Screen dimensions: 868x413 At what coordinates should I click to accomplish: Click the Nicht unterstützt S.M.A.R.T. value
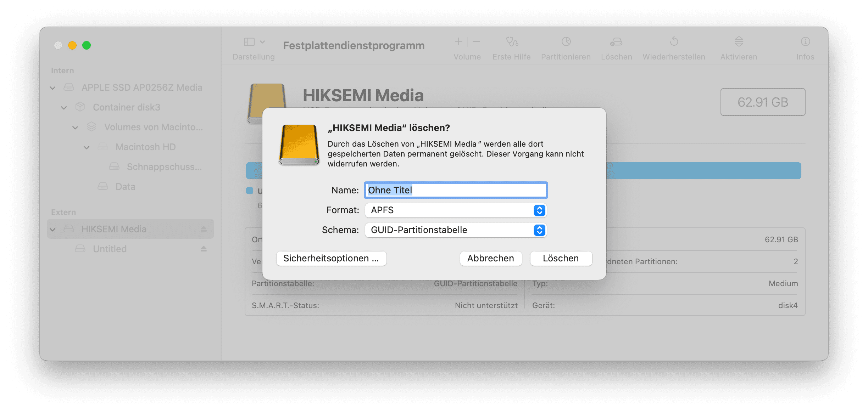click(486, 305)
